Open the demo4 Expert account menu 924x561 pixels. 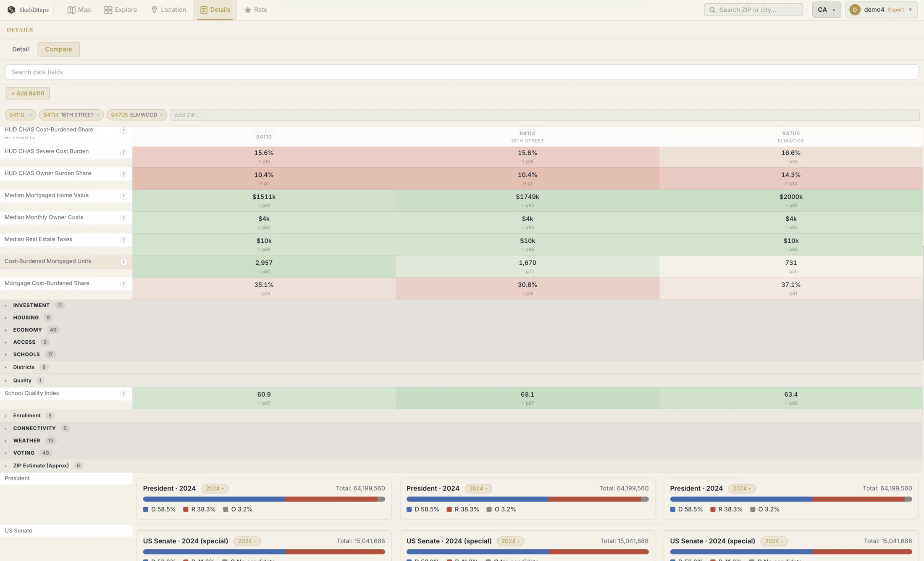point(881,10)
